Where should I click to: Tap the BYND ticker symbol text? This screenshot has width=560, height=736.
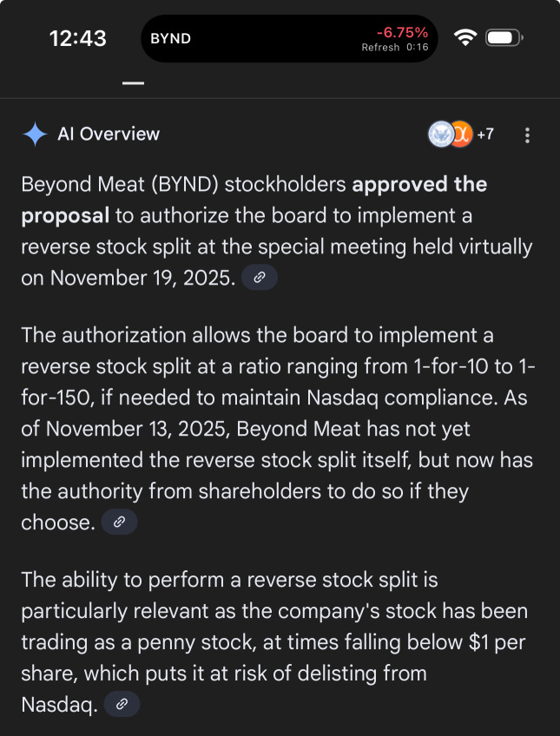(x=171, y=39)
